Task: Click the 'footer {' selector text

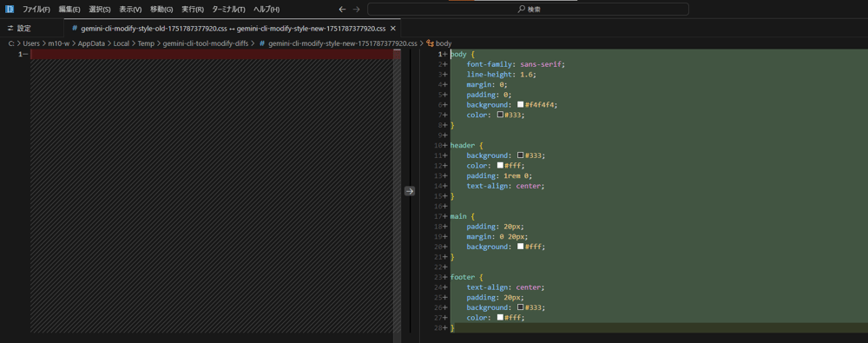Action: [467, 277]
